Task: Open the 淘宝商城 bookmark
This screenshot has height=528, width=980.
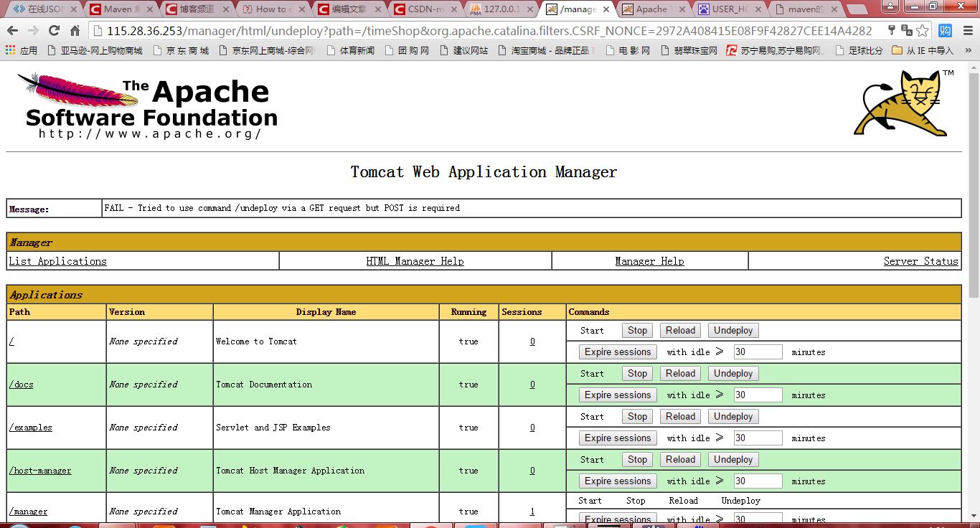Action: 545,50
